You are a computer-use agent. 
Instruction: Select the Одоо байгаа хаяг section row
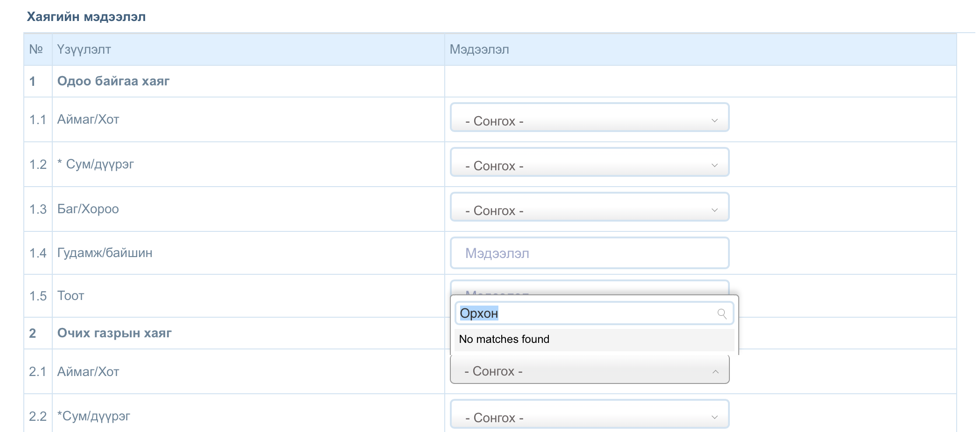[113, 81]
